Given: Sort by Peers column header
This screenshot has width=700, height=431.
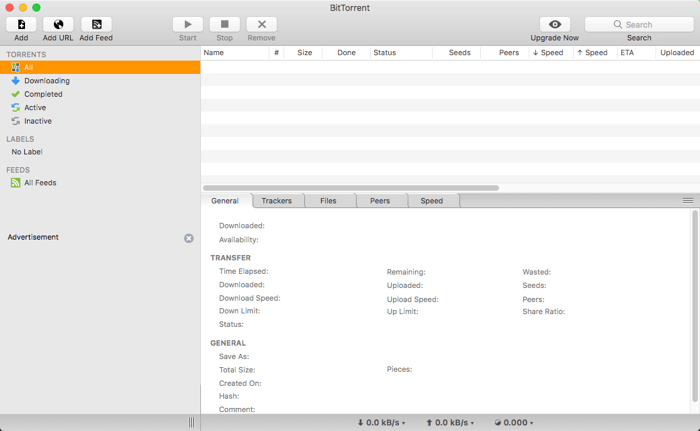Looking at the screenshot, I should pos(505,53).
